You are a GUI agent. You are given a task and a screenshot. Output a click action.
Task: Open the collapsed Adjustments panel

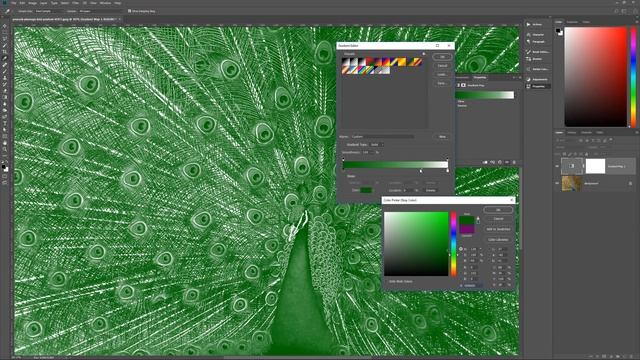[537, 79]
